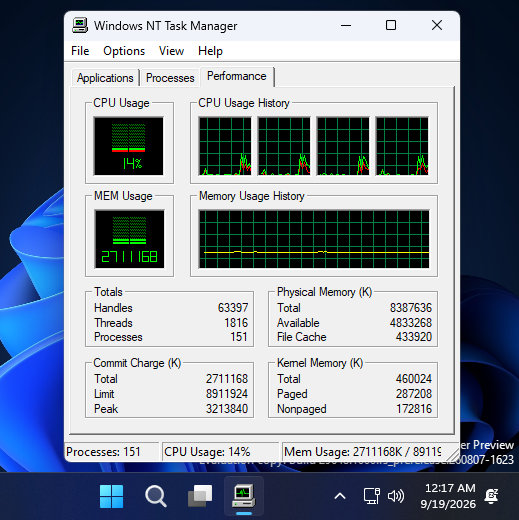Image resolution: width=519 pixels, height=520 pixels.
Task: Click the third CPU Usage History graph
Action: click(x=343, y=146)
